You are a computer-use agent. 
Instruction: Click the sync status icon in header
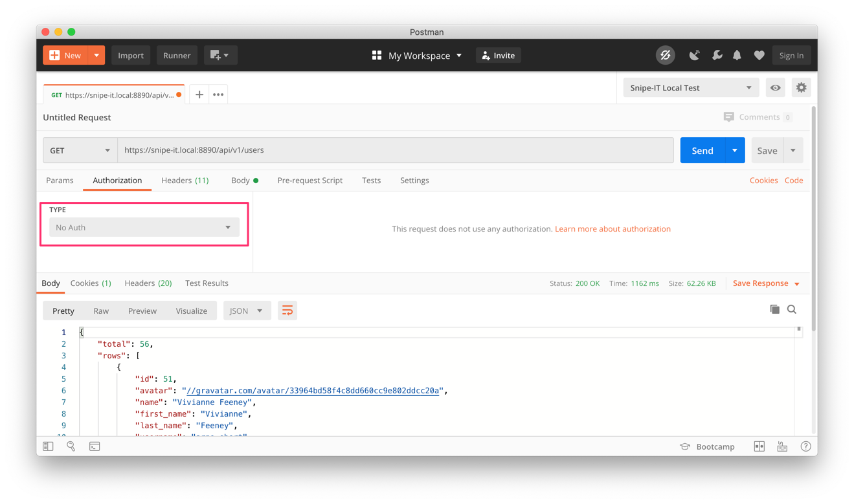coord(665,56)
